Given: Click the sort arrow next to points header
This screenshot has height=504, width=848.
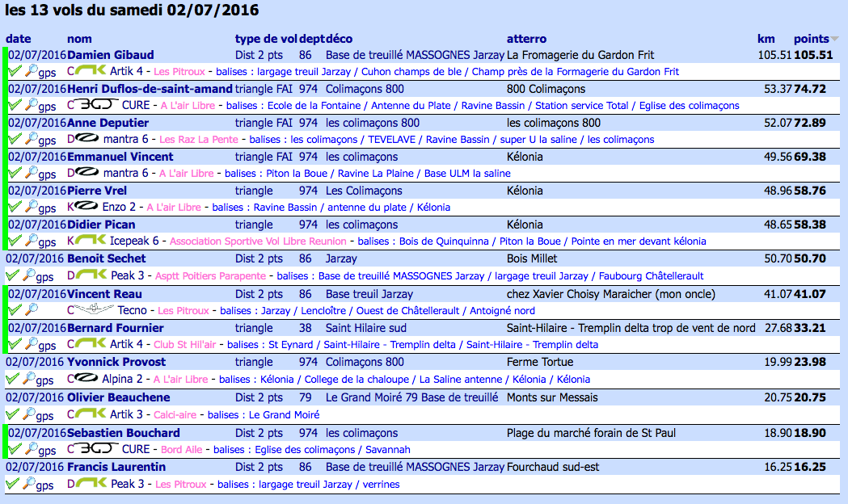Looking at the screenshot, I should (834, 39).
